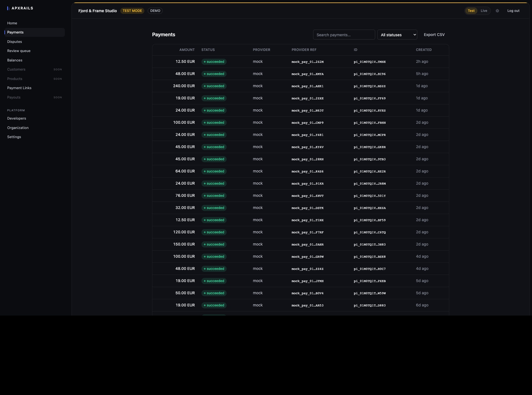This screenshot has height=395, width=532.
Task: Focus the Search payments field
Action: coord(344,35)
